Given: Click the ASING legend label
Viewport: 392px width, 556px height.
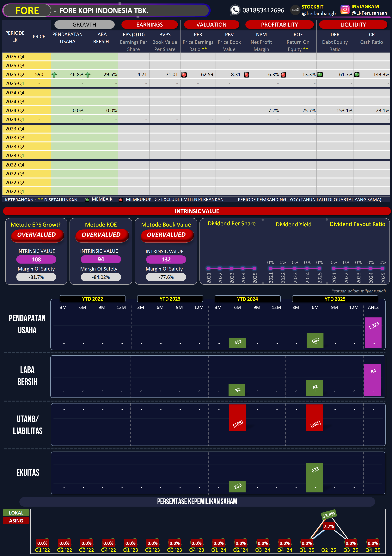Looking at the screenshot, I should click(x=16, y=521).
